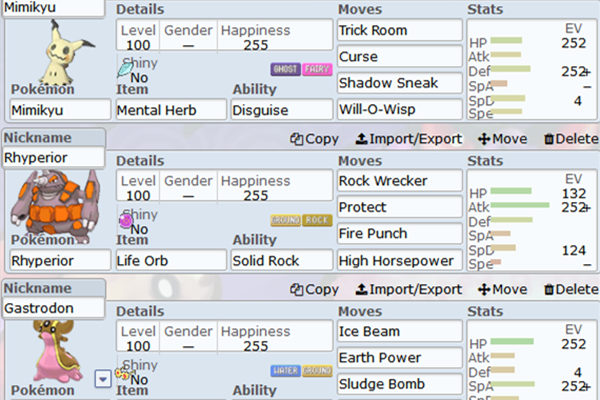
Task: Move the Gastrodon slot
Action: click(502, 289)
